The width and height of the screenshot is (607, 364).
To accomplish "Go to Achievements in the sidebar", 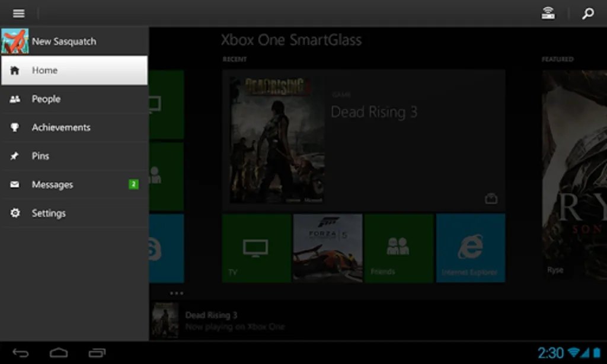I will 74,127.
